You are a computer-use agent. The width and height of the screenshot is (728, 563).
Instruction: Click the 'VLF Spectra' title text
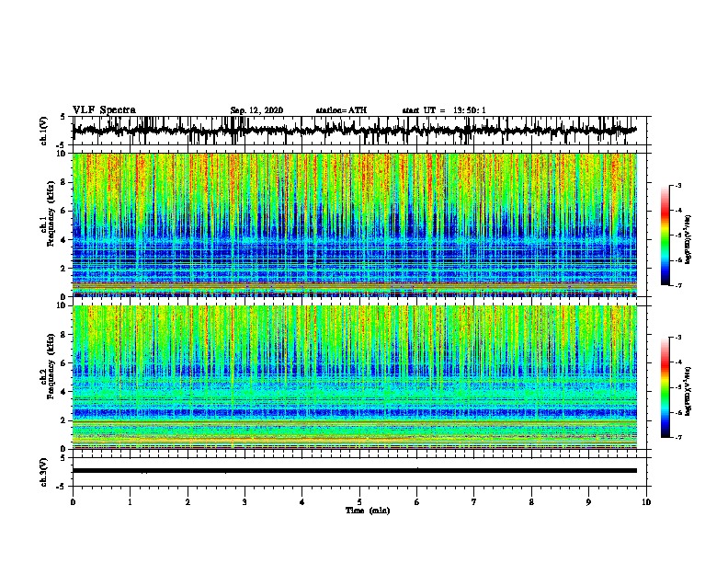(x=104, y=110)
